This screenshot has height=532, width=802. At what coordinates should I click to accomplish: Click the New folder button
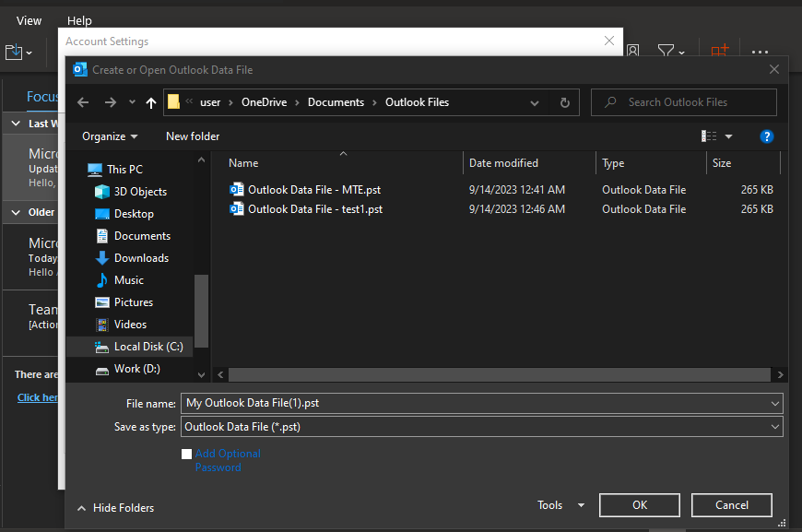click(x=191, y=136)
